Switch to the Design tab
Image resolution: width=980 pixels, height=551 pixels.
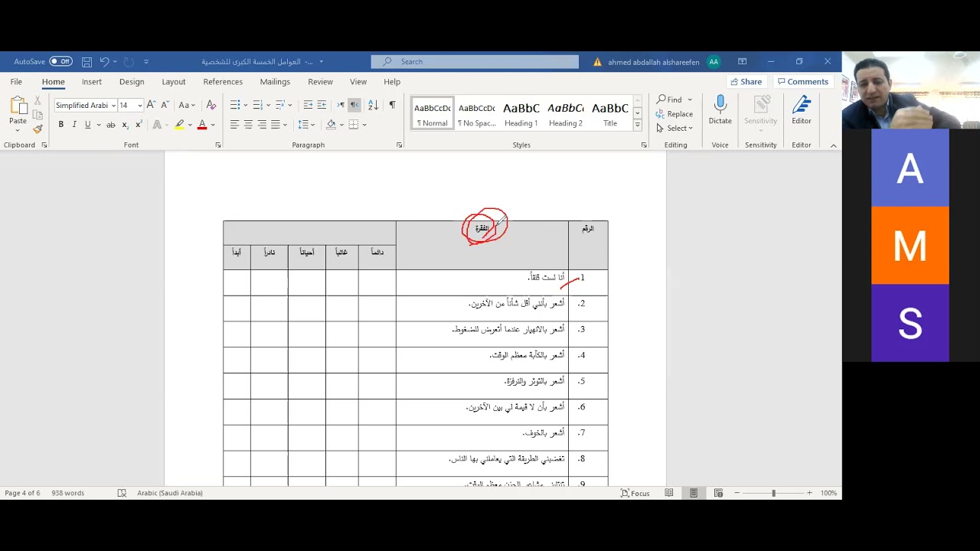click(x=132, y=82)
